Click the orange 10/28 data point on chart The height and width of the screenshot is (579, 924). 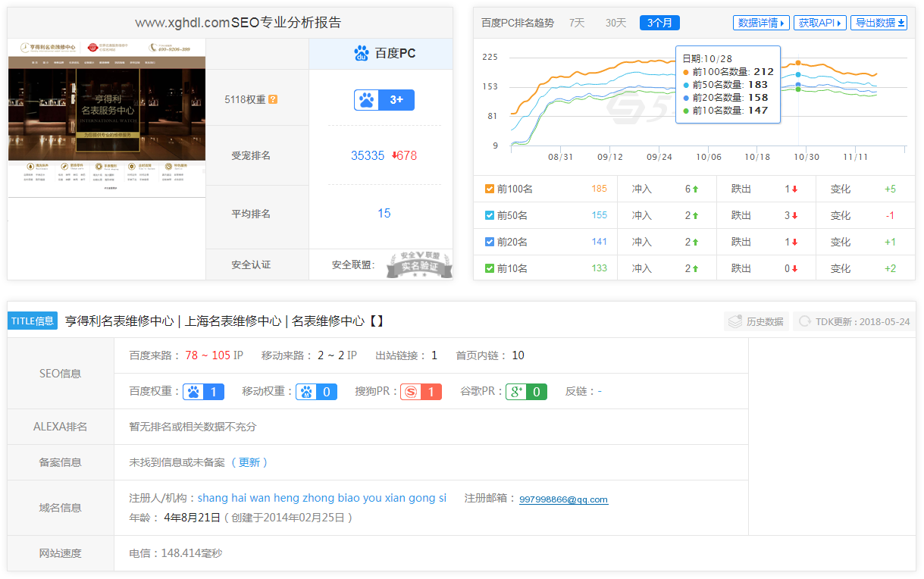click(798, 63)
